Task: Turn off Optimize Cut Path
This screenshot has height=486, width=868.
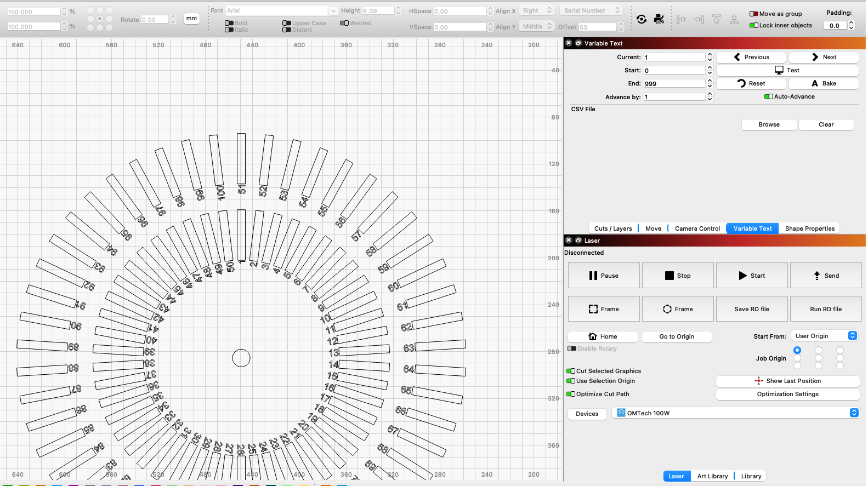Action: click(571, 394)
